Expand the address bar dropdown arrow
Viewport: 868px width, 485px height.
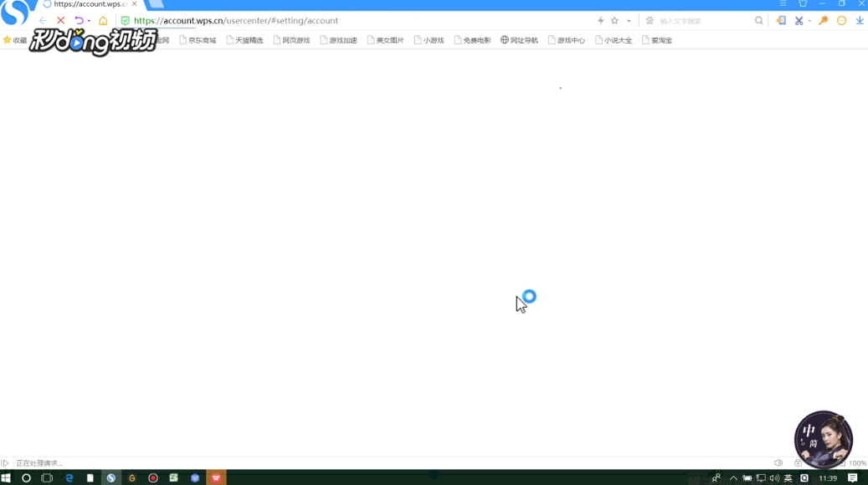click(x=629, y=21)
